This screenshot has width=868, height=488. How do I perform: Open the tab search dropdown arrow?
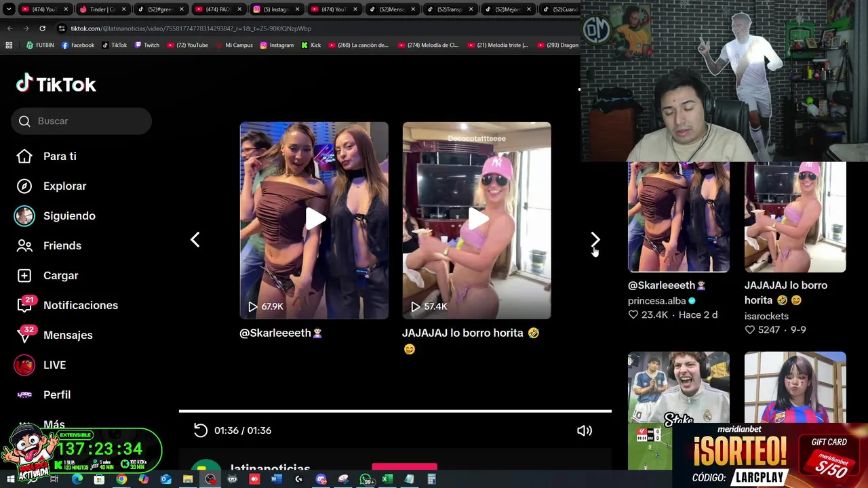coord(9,9)
